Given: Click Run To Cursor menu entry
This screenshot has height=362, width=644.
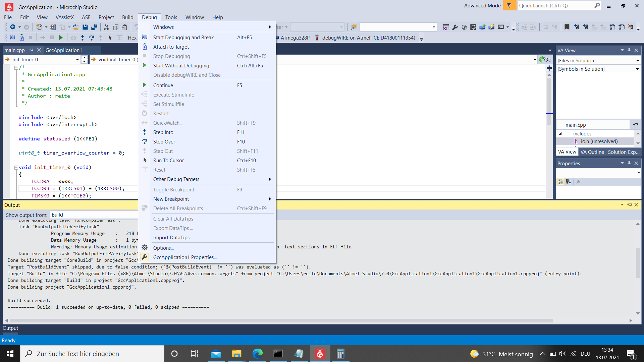Looking at the screenshot, I should (212, 160).
